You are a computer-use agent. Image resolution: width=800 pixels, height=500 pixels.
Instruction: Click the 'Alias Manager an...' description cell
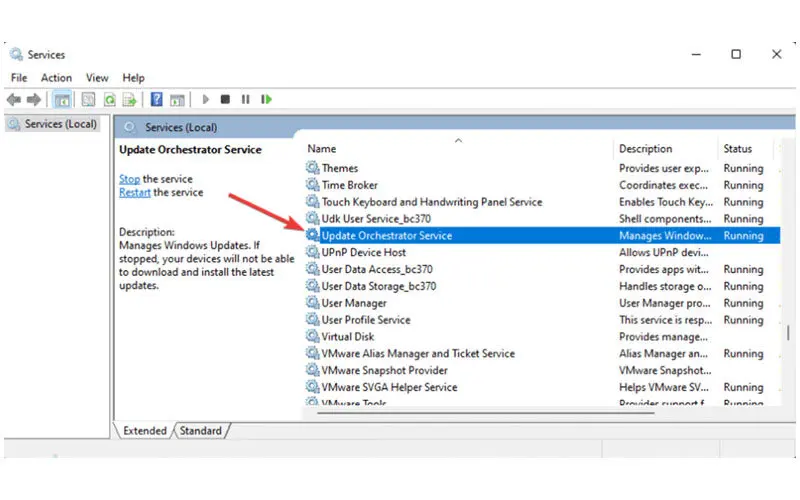pyautogui.click(x=663, y=353)
